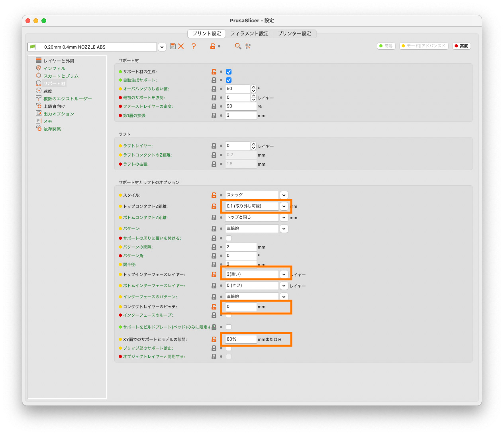
Task: Open the 出力オプション settings page
Action: (x=59, y=114)
